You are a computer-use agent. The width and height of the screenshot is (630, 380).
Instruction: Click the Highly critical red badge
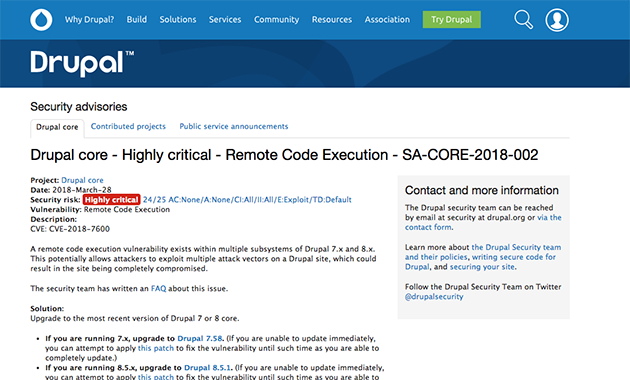coord(111,200)
